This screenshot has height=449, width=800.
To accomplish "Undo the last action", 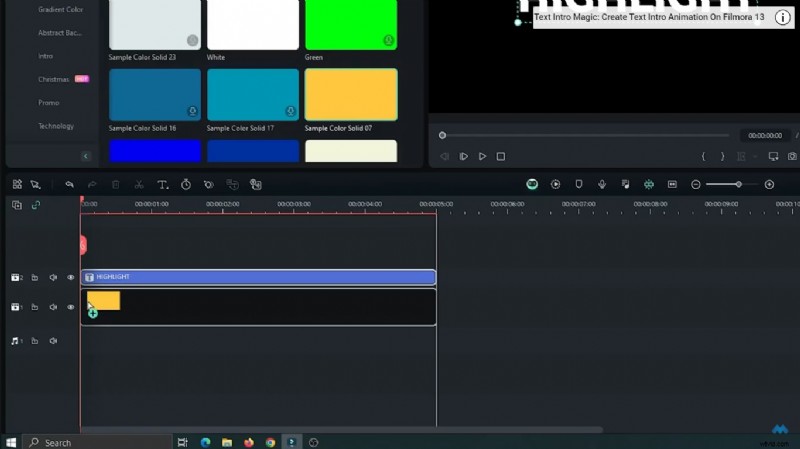I will click(x=69, y=184).
